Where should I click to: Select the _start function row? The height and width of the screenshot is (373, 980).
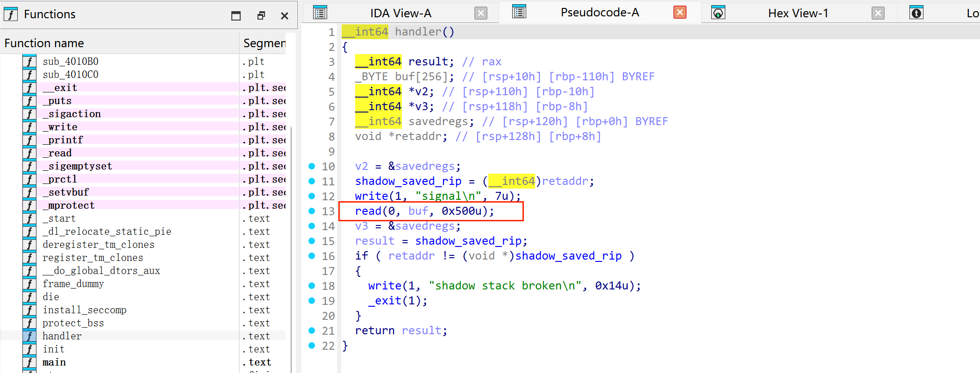click(143, 218)
